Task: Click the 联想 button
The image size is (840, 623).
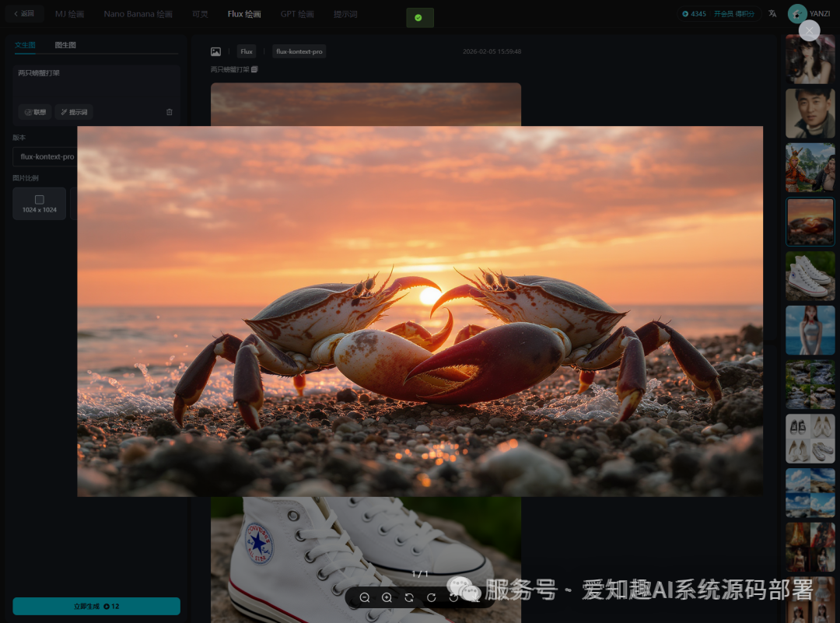Action: (35, 112)
